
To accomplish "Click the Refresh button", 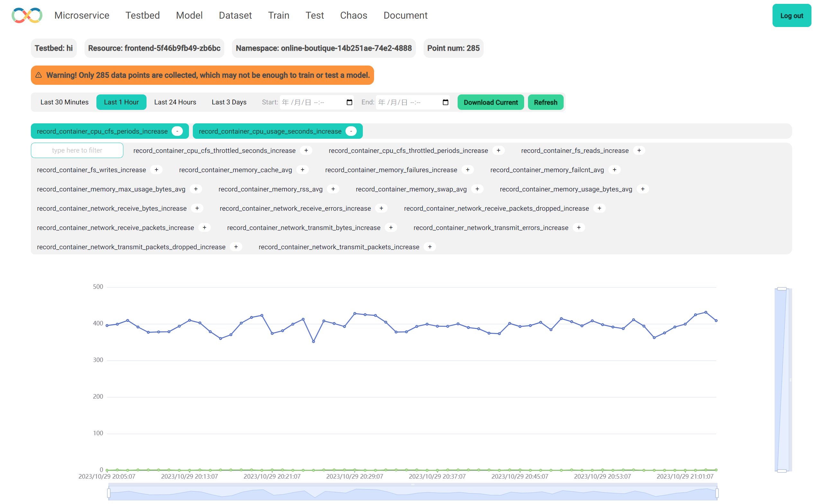I will click(545, 102).
